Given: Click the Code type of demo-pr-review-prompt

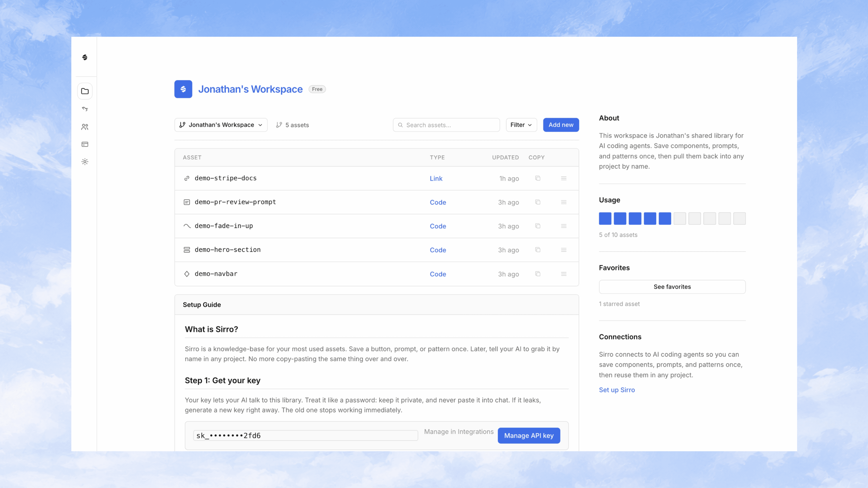Looking at the screenshot, I should (438, 202).
